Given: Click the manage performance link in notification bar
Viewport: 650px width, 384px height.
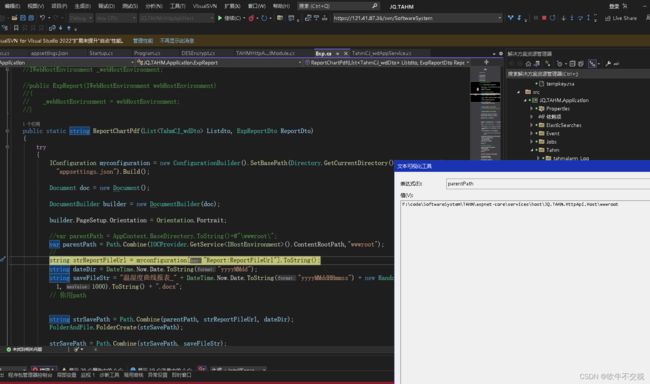Looking at the screenshot, I should pyautogui.click(x=143, y=41).
